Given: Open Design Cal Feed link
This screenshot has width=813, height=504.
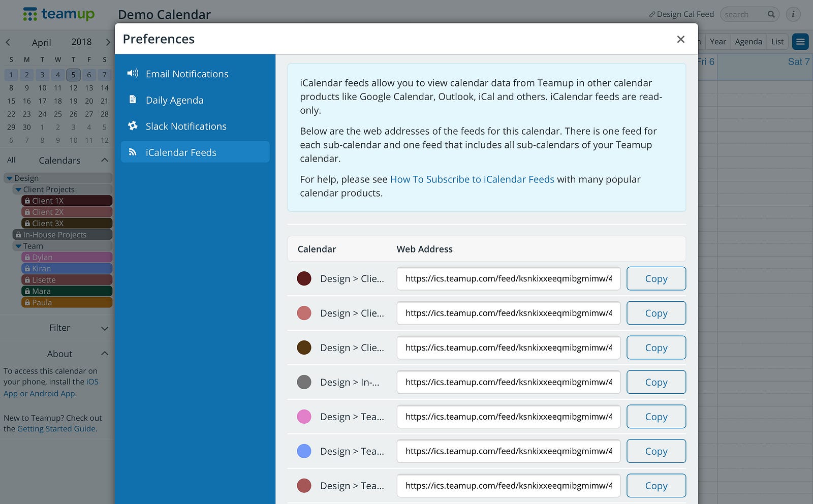Looking at the screenshot, I should pyautogui.click(x=681, y=14).
